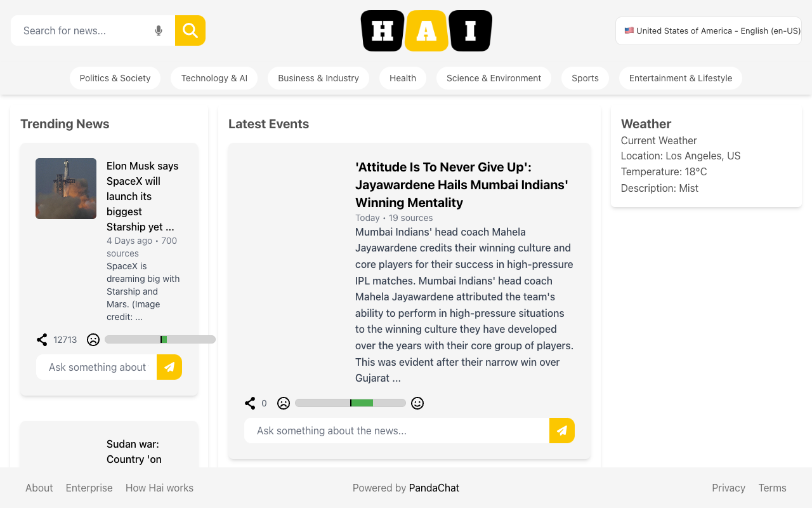Screen dimensions: 812x508
Task: Open the HAI logo home link
Action: click(x=426, y=30)
